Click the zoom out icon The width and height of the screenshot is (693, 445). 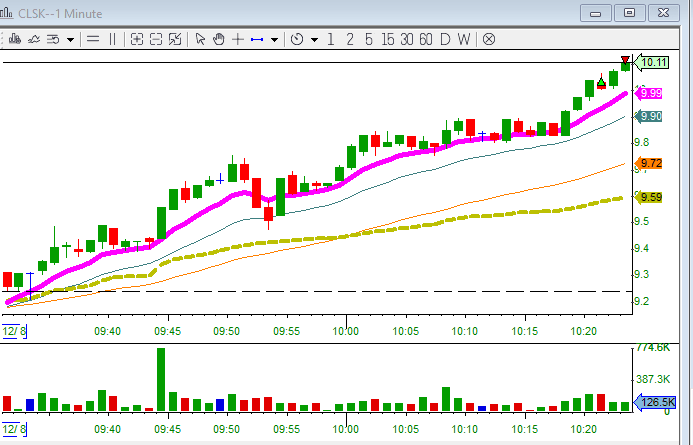point(156,39)
